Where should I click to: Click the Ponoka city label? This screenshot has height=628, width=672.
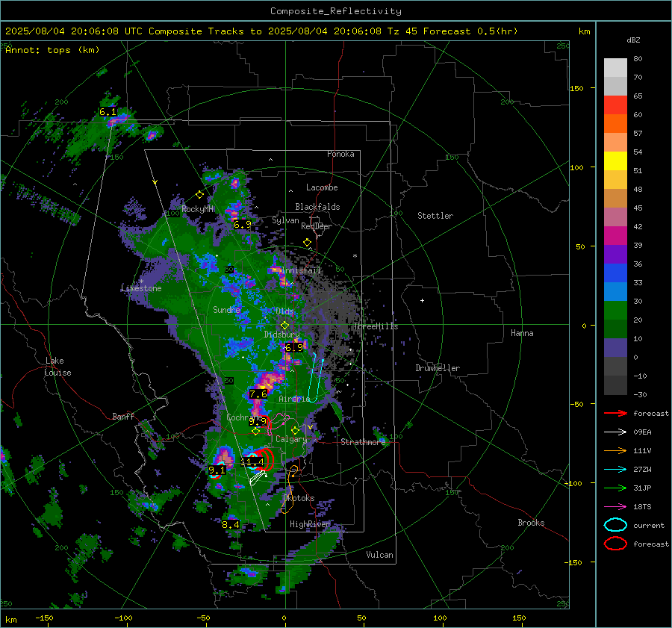(340, 154)
